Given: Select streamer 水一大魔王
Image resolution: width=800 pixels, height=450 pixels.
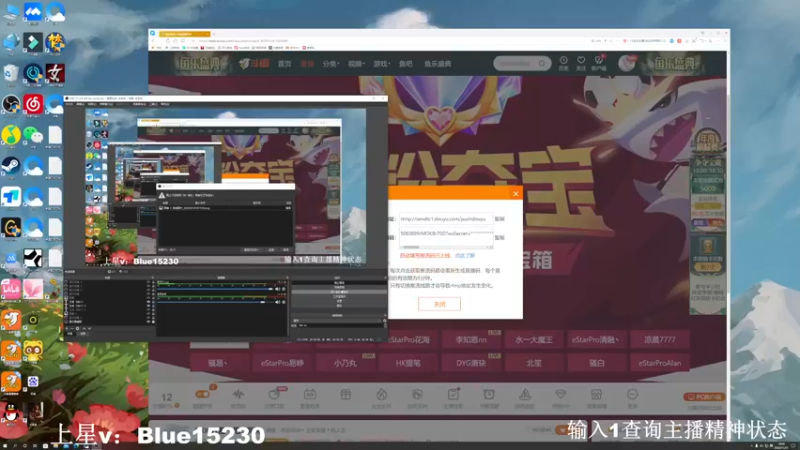Looking at the screenshot, I should pyautogui.click(x=534, y=339).
